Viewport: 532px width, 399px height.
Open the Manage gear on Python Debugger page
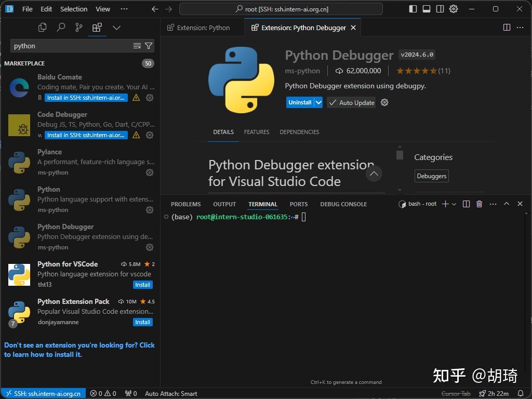coord(384,102)
